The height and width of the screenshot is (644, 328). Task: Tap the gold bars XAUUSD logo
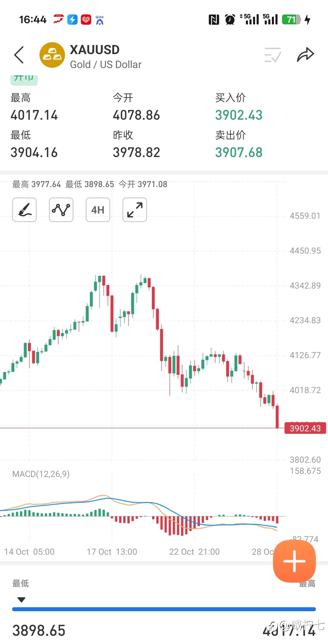click(x=52, y=55)
